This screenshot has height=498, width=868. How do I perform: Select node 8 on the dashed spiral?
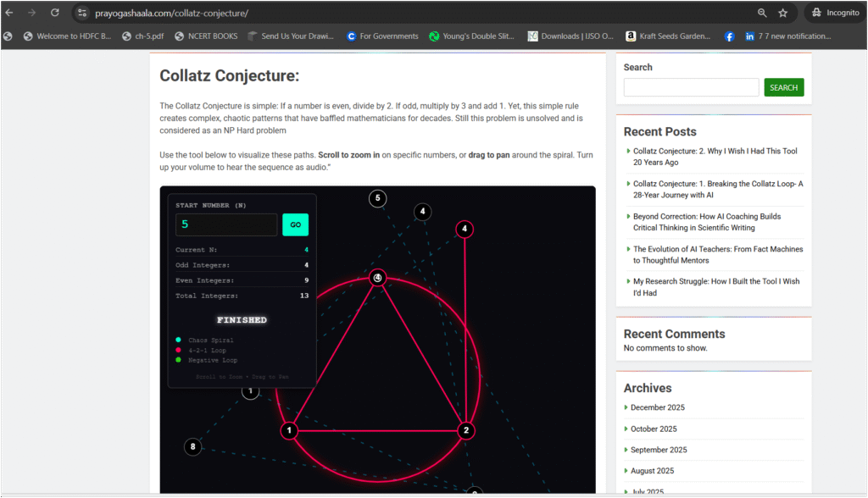pos(192,446)
